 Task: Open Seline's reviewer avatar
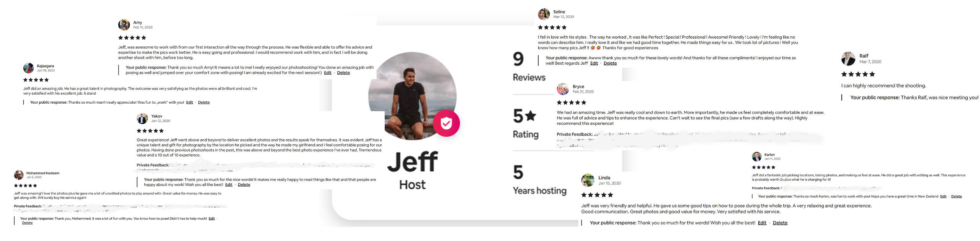[544, 14]
